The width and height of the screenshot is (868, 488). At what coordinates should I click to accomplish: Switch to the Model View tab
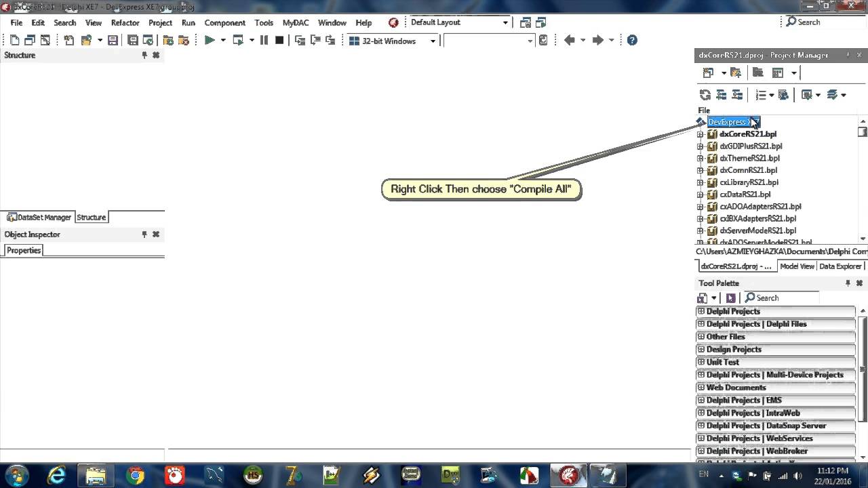797,266
